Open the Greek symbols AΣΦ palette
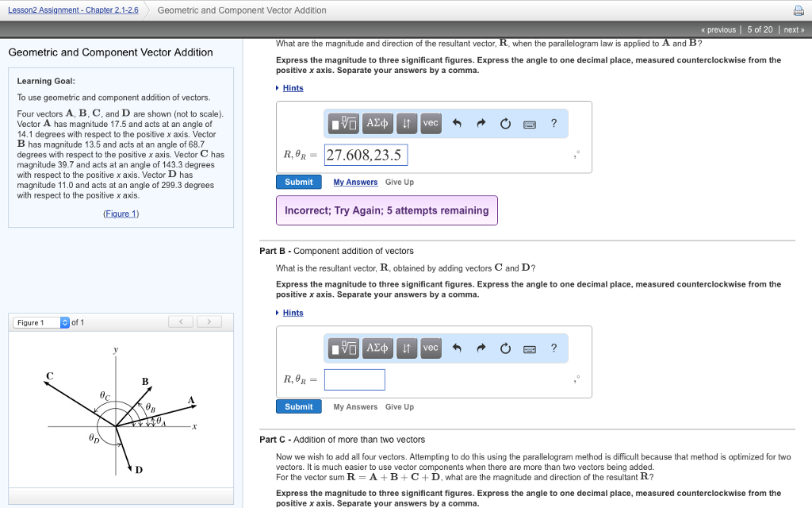The width and height of the screenshot is (812, 508). coord(377,123)
